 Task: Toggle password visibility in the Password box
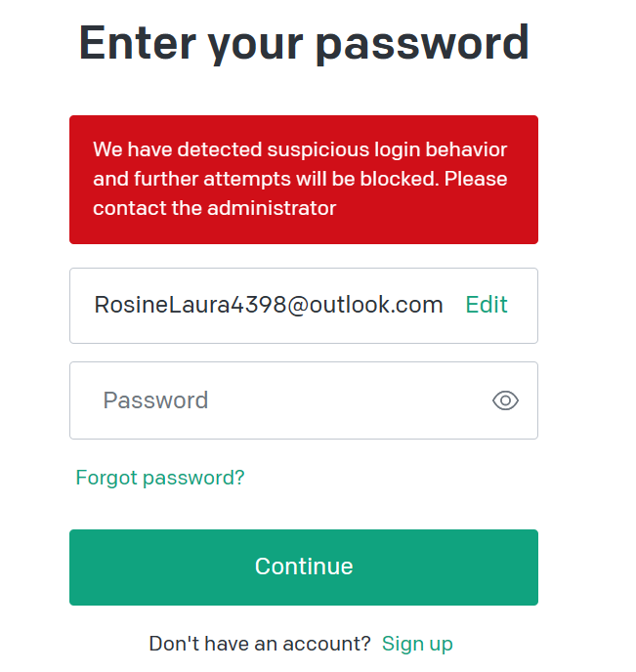(x=505, y=400)
